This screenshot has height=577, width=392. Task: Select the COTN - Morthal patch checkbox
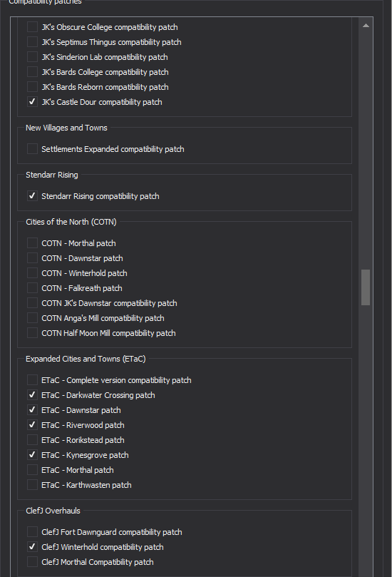click(x=32, y=243)
